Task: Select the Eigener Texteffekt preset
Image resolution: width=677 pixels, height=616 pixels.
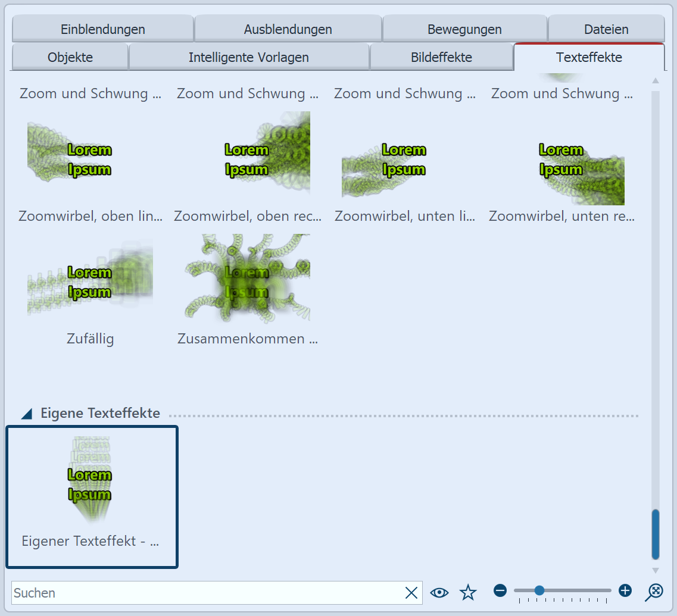Action: point(91,482)
